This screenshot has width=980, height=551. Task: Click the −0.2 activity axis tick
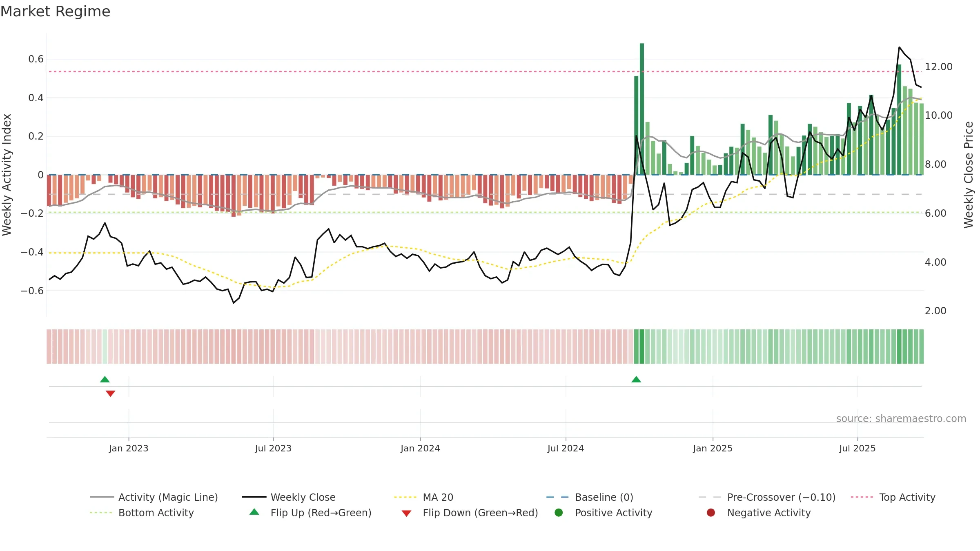click(x=32, y=213)
